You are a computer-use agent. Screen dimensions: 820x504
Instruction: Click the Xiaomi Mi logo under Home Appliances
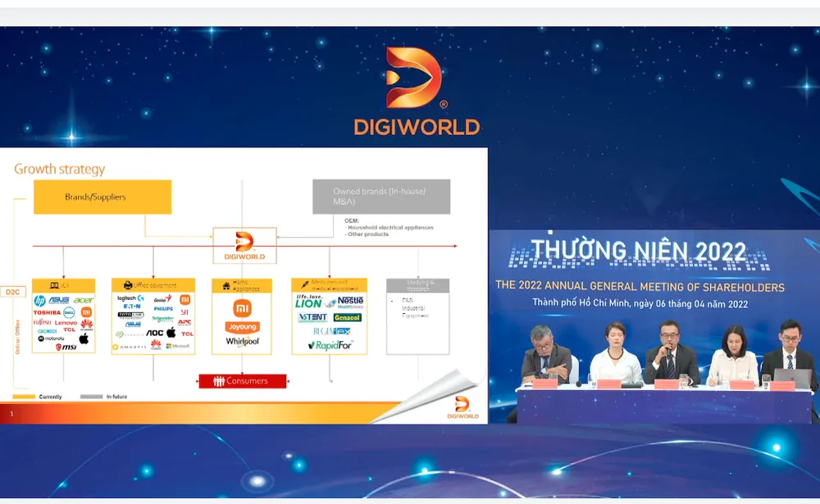tap(242, 306)
